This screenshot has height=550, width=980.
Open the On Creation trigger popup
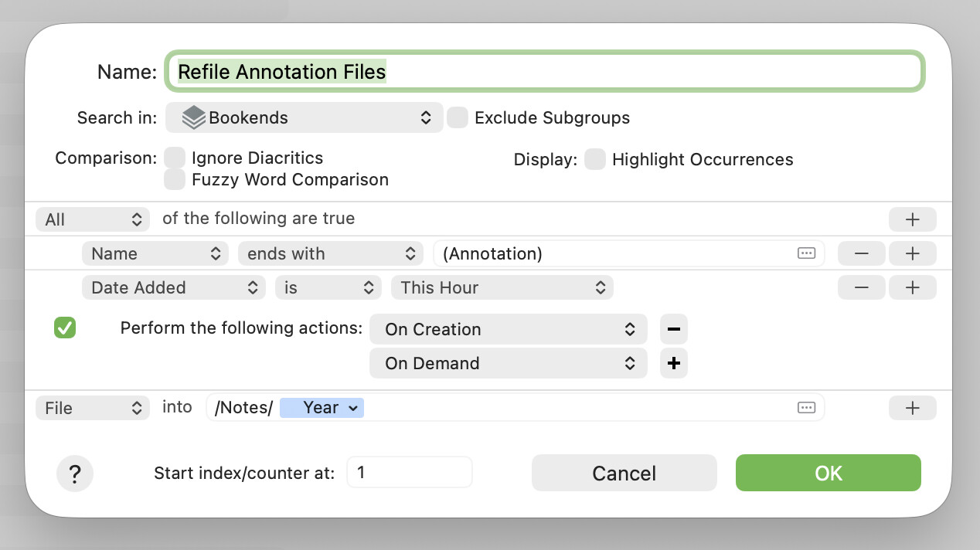pos(508,329)
